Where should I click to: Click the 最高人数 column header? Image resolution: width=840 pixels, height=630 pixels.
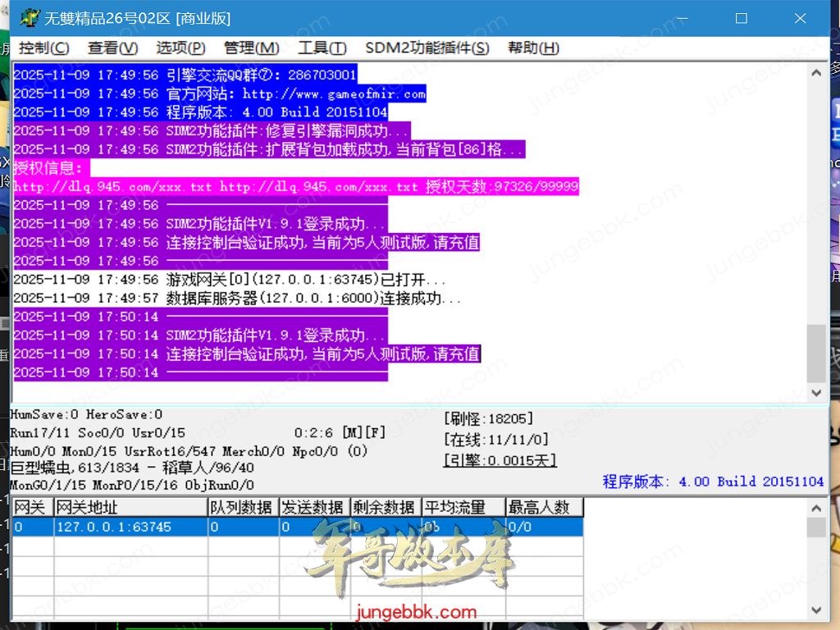point(543,508)
